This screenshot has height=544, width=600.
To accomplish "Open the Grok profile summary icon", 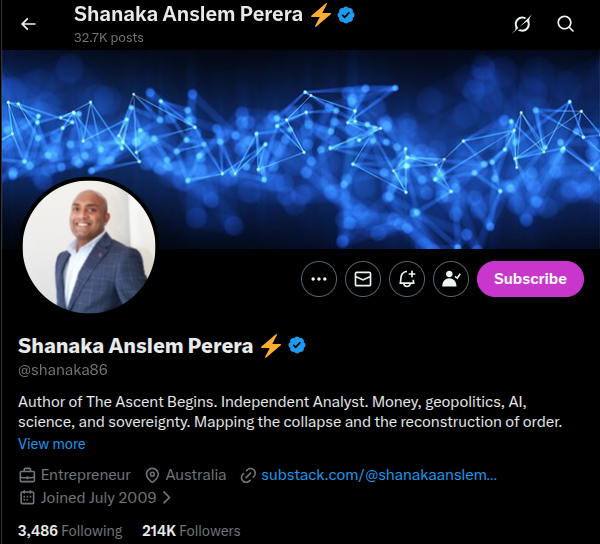I will pos(522,24).
